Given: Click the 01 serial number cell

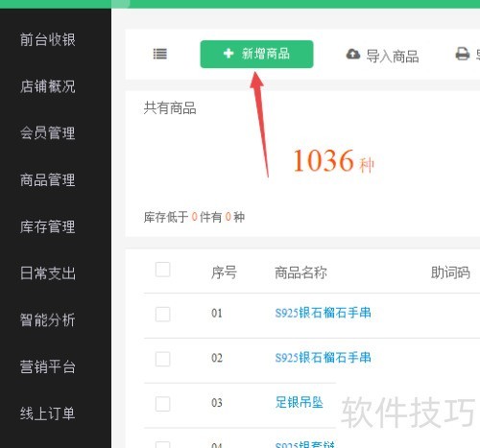Looking at the screenshot, I should (217, 313).
